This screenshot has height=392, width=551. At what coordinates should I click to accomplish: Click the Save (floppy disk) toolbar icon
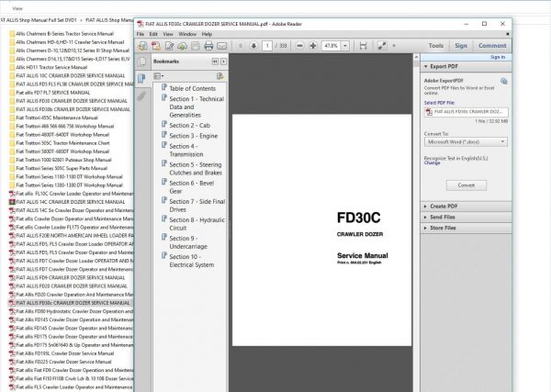(x=196, y=46)
